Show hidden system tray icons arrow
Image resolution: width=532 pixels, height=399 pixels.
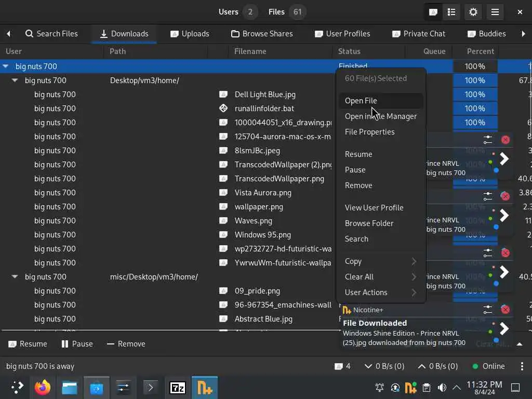coord(457,388)
